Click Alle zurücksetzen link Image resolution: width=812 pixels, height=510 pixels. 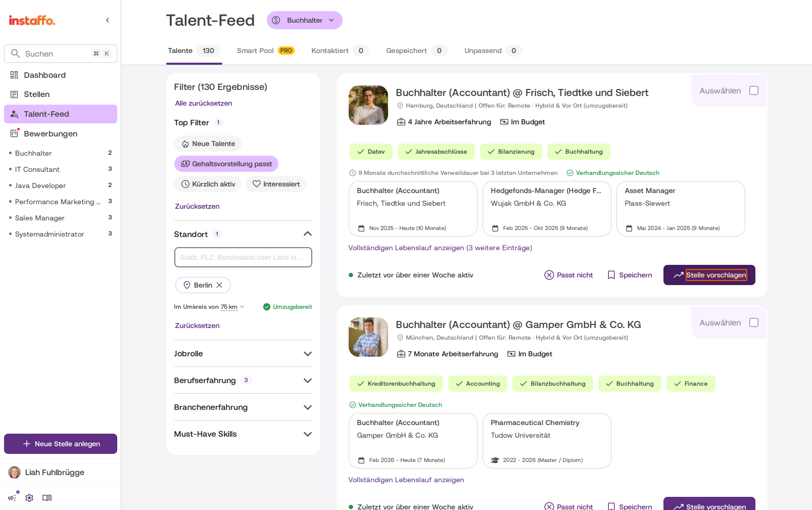(204, 103)
